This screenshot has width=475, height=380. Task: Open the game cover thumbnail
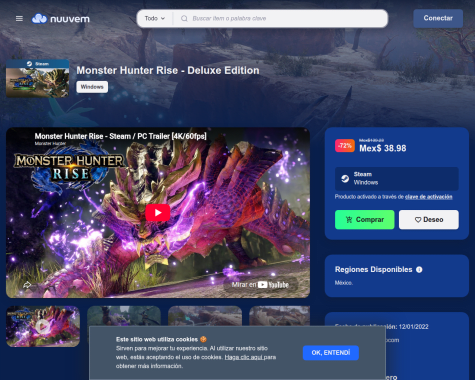pyautogui.click(x=38, y=78)
